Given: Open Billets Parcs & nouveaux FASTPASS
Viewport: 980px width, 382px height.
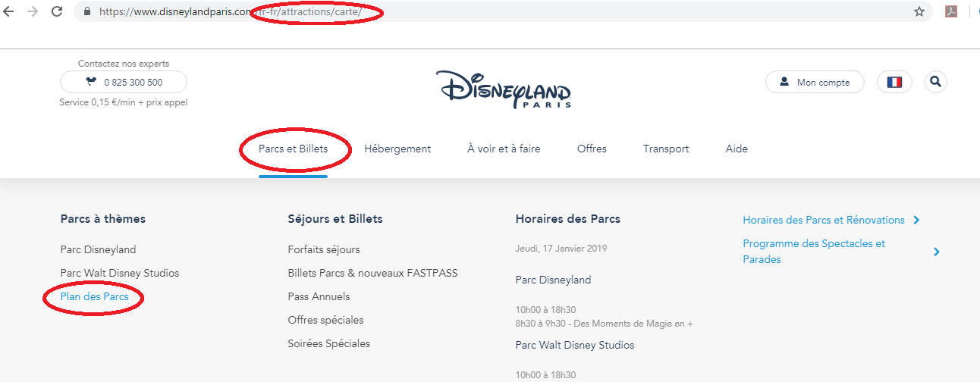Looking at the screenshot, I should tap(373, 273).
